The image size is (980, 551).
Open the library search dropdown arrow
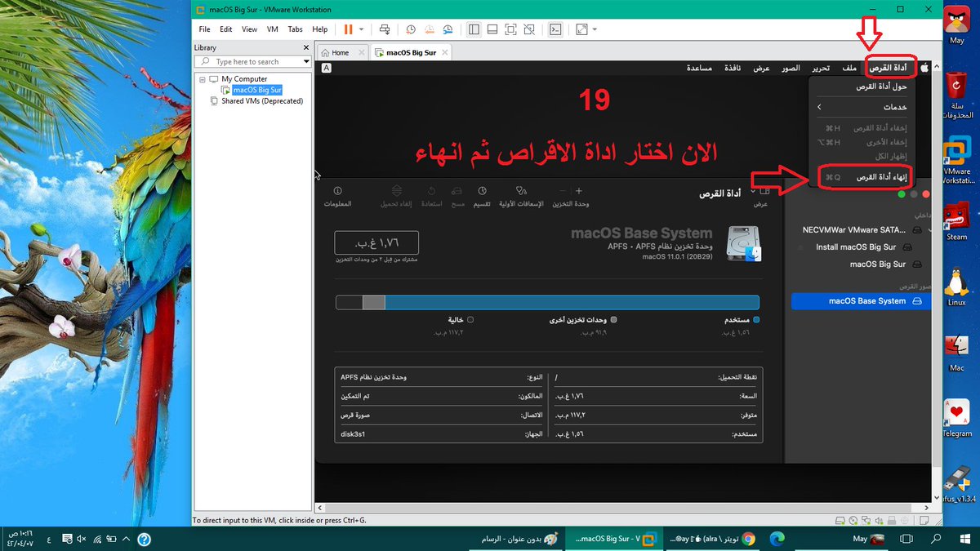pyautogui.click(x=306, y=61)
